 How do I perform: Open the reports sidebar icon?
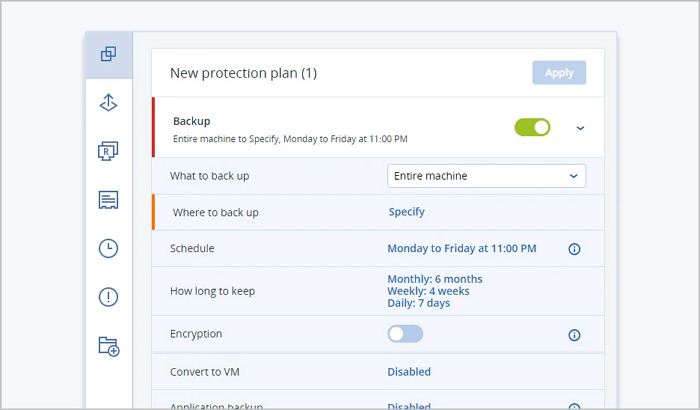tap(108, 200)
